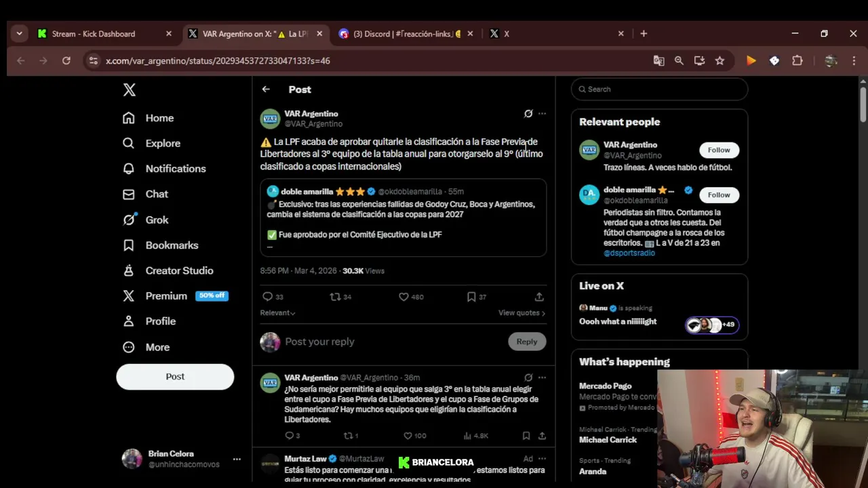Open account menu for Brian Celora
Image resolution: width=868 pixels, height=488 pixels.
(x=180, y=459)
